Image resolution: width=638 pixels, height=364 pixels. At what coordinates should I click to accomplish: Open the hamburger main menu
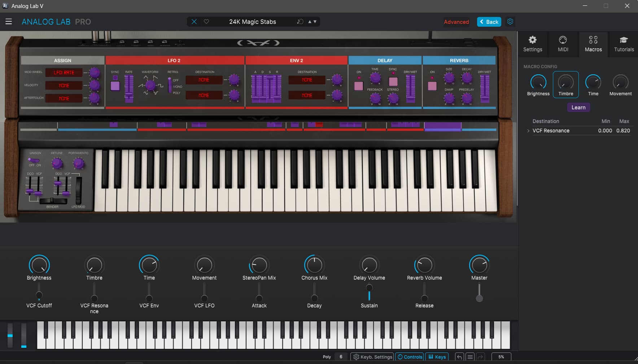9,22
